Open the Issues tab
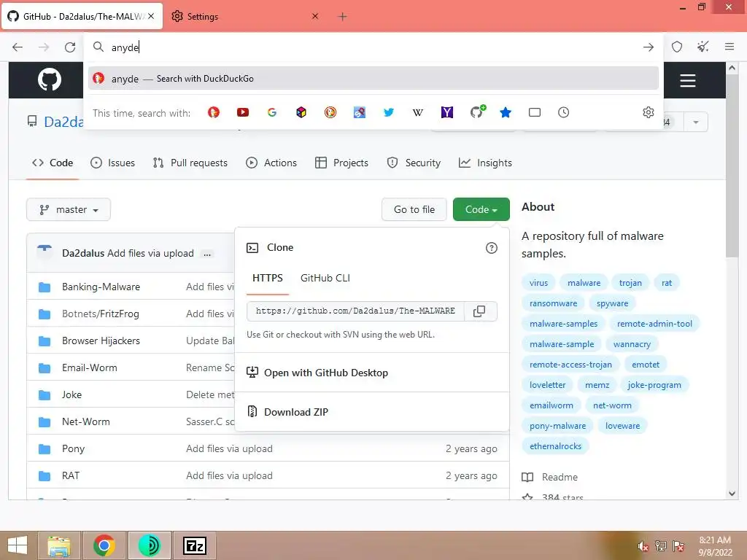The image size is (747, 560). (x=113, y=163)
